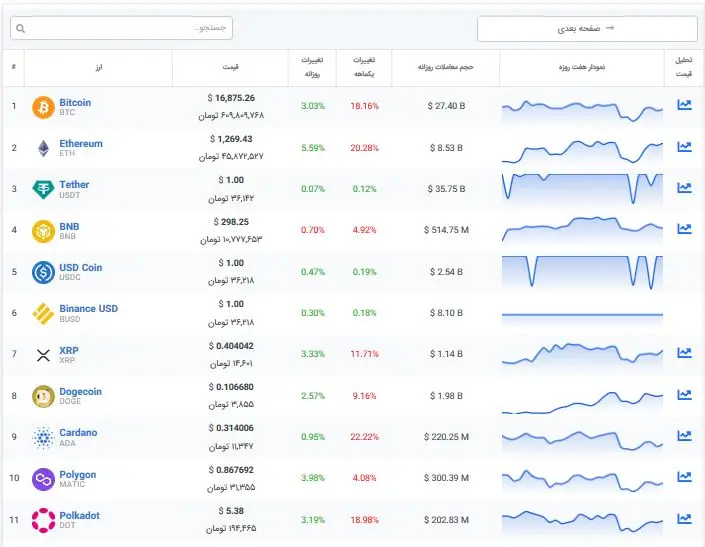Click Tether seven-day sparkline chart
Screen dimensions: 705x547
click(x=582, y=189)
